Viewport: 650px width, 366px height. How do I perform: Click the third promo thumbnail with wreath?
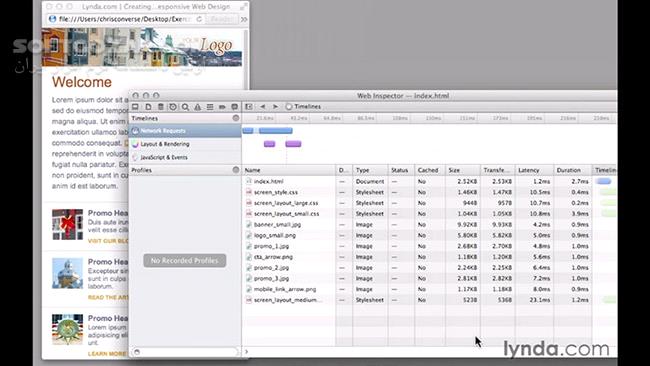coord(68,330)
